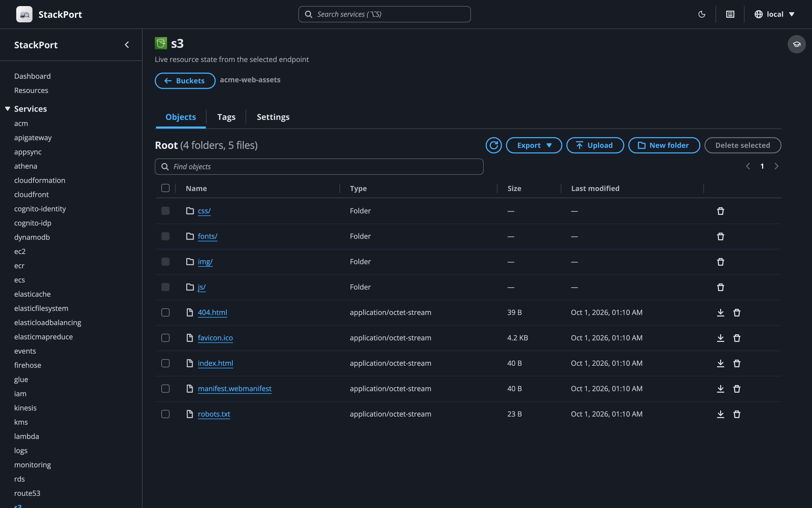
Task: Select the Objects tab
Action: (181, 117)
